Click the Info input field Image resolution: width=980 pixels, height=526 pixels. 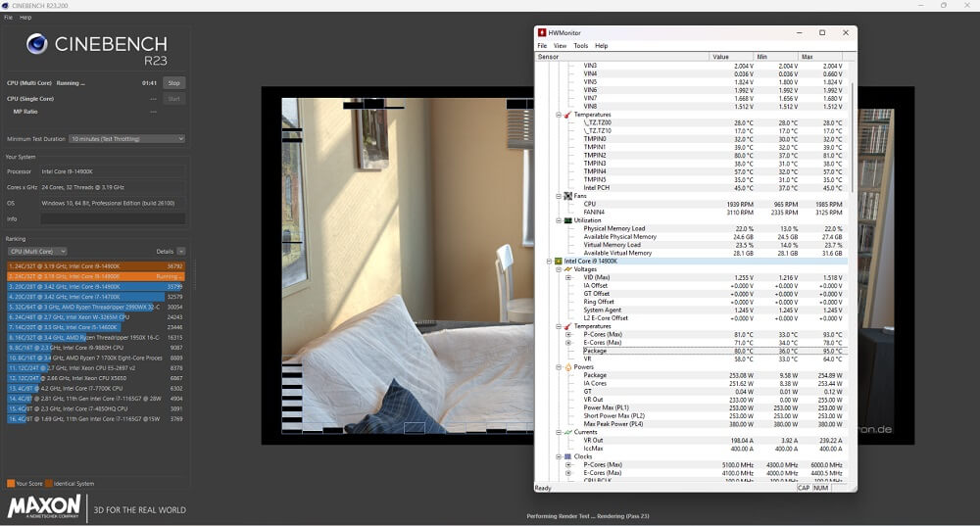pyautogui.click(x=112, y=218)
